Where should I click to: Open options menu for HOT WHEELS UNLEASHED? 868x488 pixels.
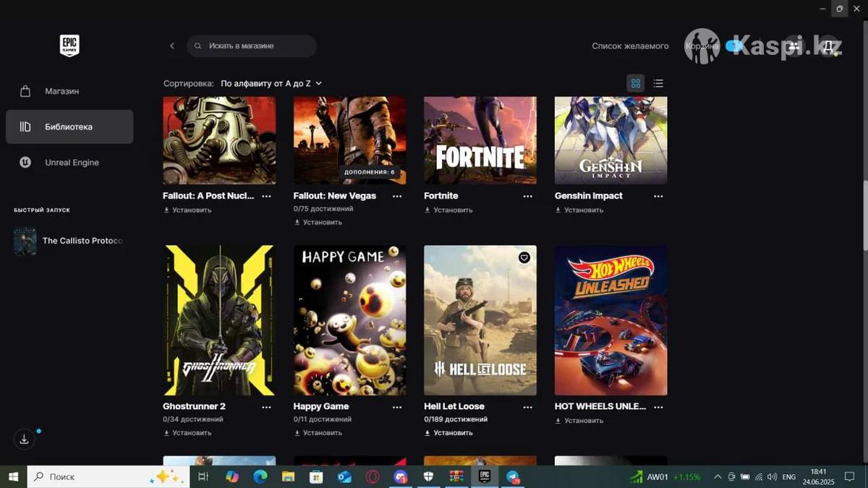tap(658, 407)
